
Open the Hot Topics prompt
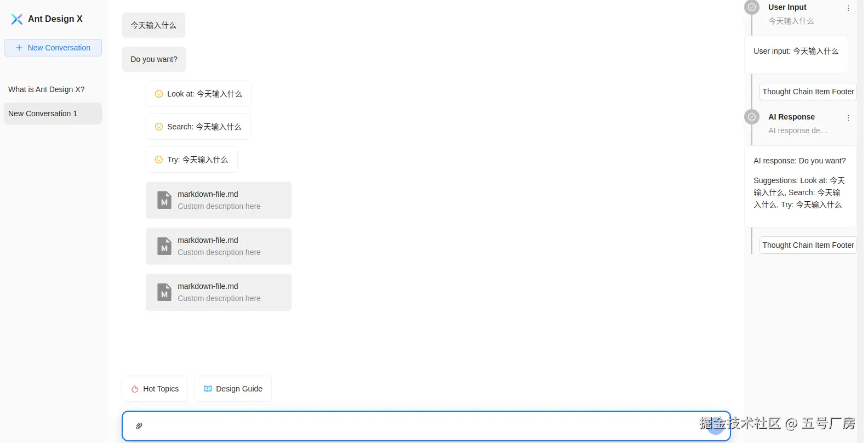(155, 389)
